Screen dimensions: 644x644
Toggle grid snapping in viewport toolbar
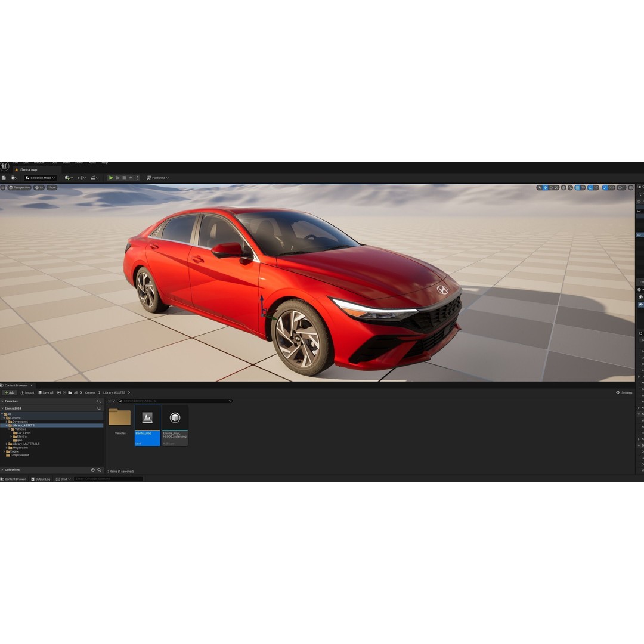click(577, 187)
